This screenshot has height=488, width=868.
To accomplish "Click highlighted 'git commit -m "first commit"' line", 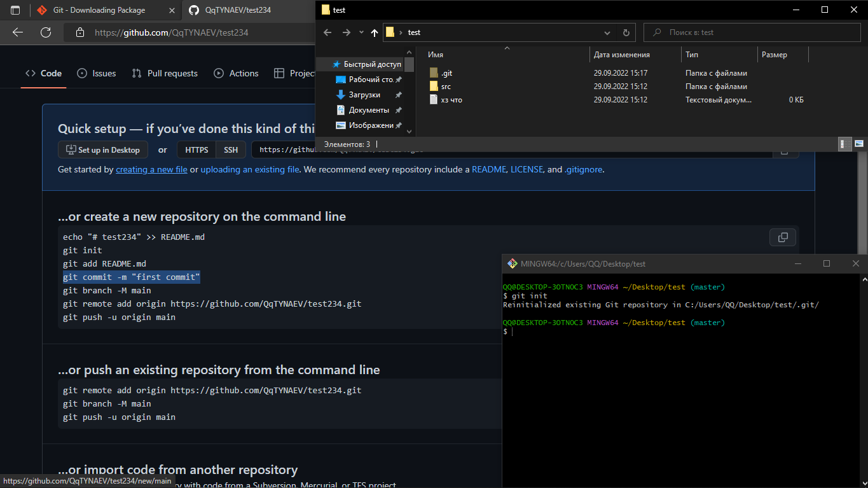I will pos(132,277).
